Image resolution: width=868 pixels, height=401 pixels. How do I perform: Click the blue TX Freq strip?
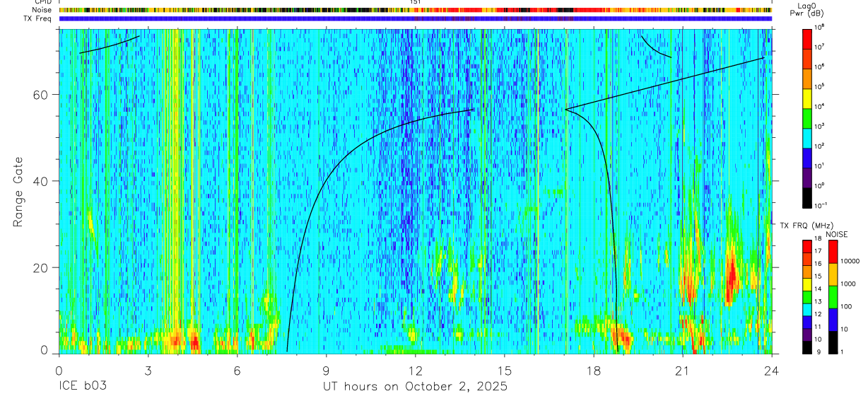click(416, 18)
